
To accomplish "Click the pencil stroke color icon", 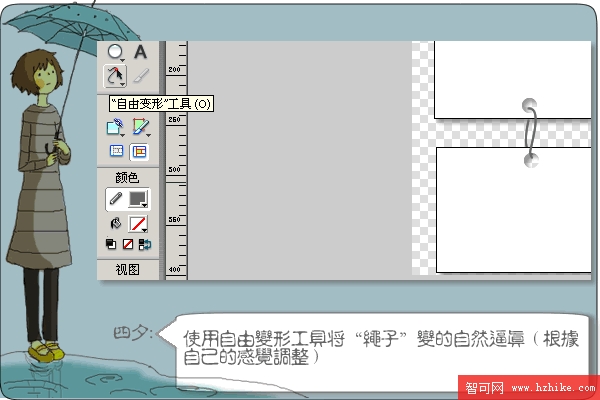I will (x=116, y=198).
